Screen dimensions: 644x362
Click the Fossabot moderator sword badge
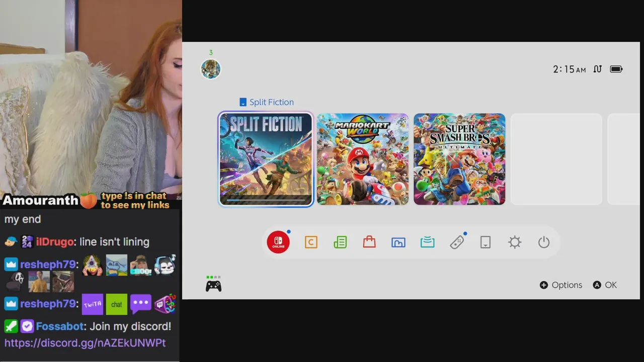(x=11, y=326)
